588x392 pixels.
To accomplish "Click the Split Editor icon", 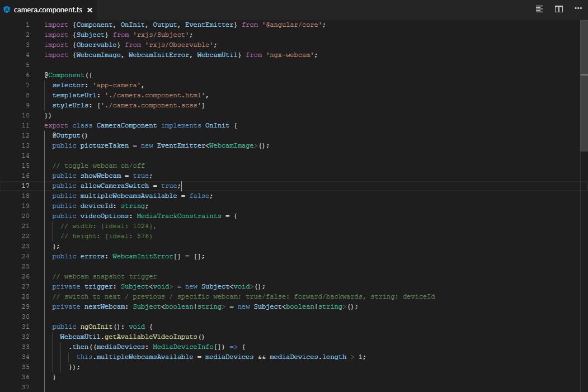I will click(x=558, y=9).
